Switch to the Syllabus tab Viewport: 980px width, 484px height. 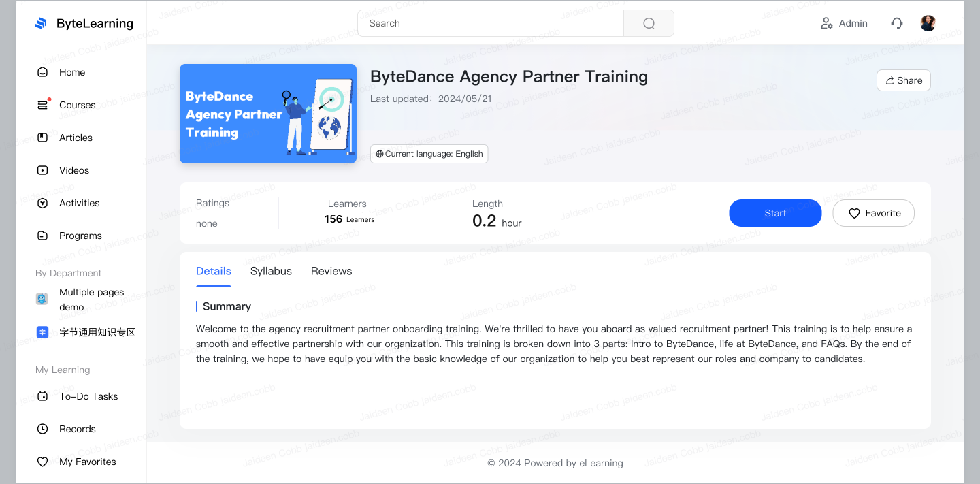pyautogui.click(x=271, y=271)
